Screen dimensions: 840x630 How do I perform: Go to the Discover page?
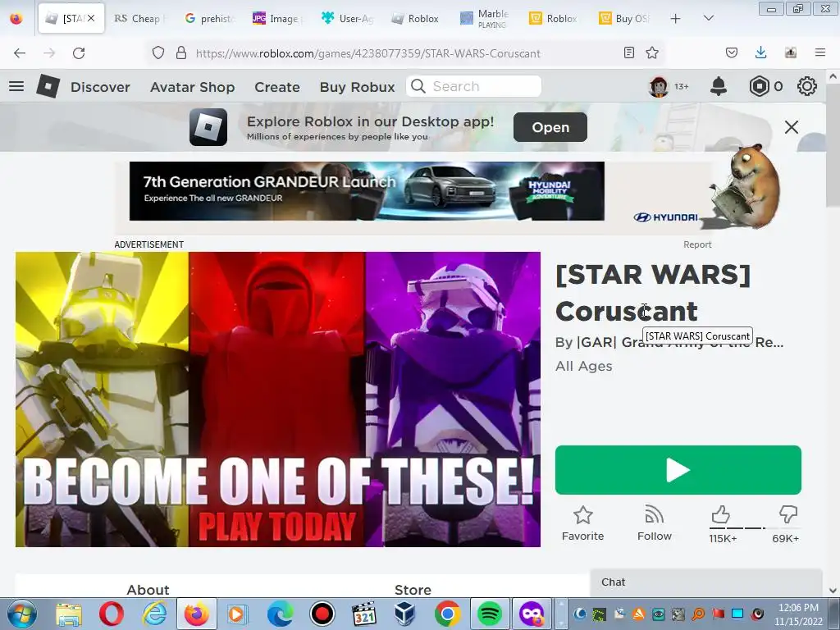(100, 87)
